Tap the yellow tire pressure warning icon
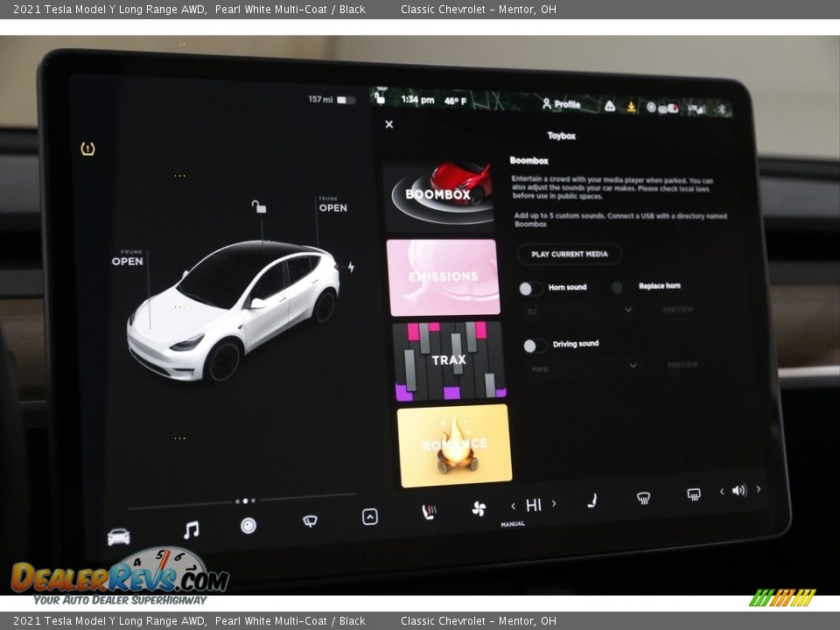Image resolution: width=840 pixels, height=630 pixels. point(87,149)
